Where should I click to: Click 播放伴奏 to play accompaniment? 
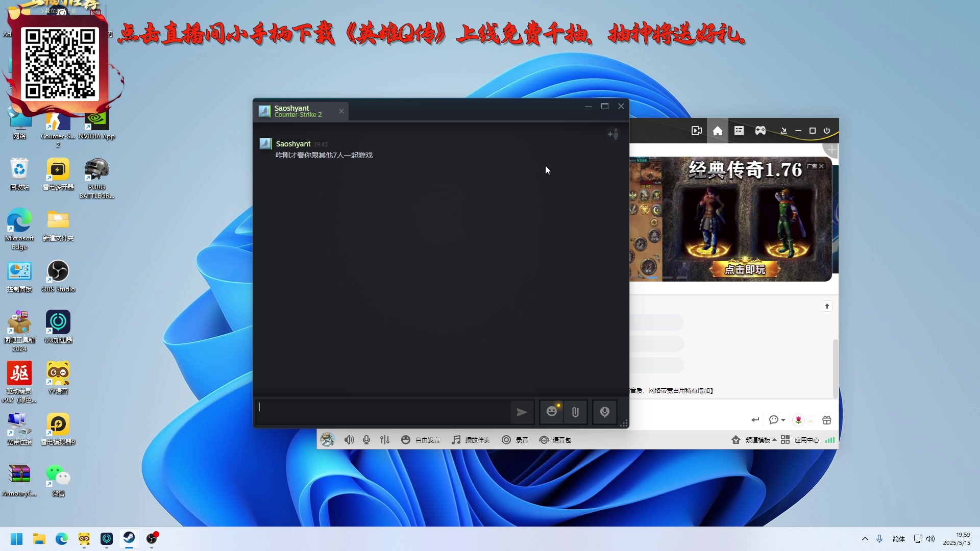(471, 440)
